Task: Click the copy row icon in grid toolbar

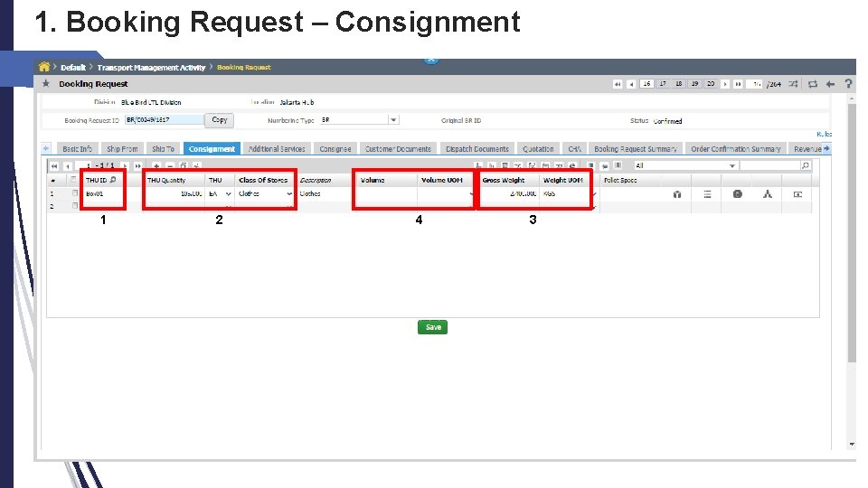Action: tap(184, 166)
